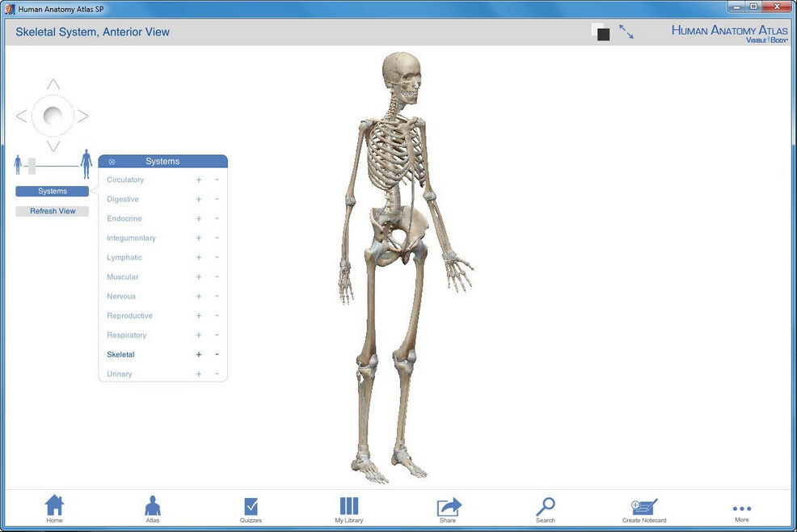Remove Endocrine system with minus
Viewport: 797px width, 532px height.
217,218
